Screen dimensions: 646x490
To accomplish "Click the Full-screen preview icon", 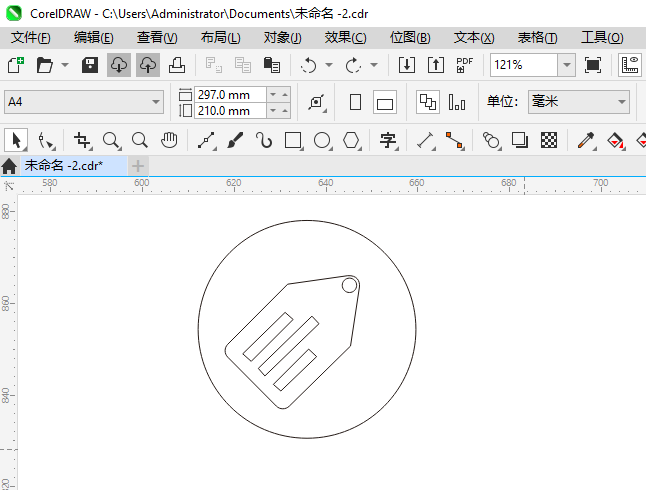I will point(593,65).
